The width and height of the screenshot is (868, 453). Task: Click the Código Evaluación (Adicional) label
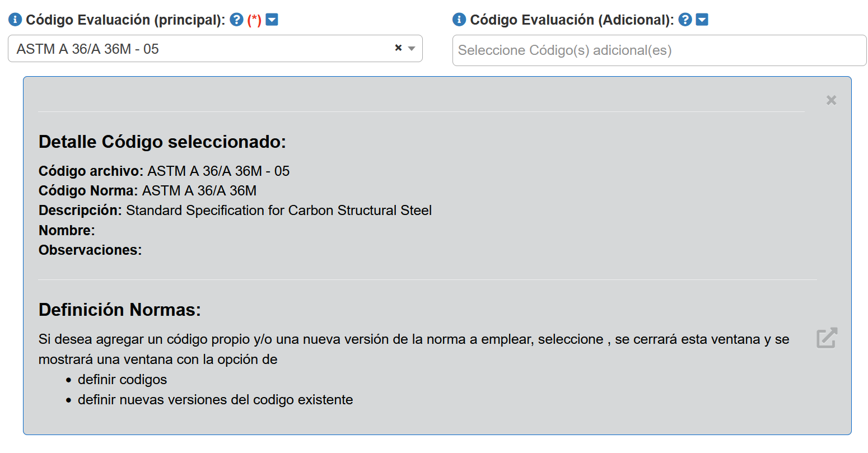pos(572,20)
